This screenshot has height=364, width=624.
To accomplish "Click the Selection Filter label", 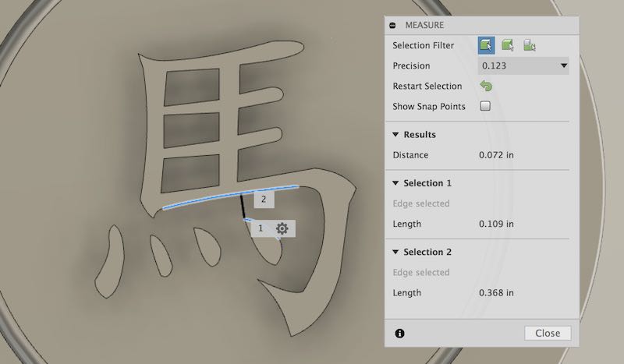I will (423, 45).
